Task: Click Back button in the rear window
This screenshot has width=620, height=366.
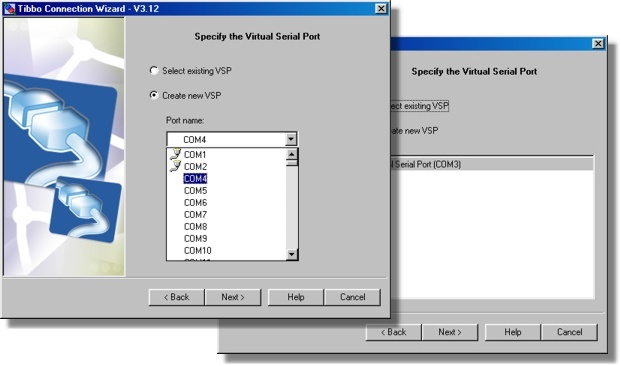Action: coord(393,332)
